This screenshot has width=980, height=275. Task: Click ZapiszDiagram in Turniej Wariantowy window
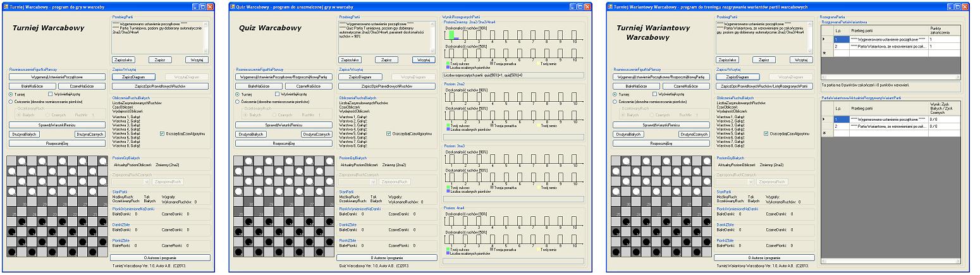(x=738, y=76)
